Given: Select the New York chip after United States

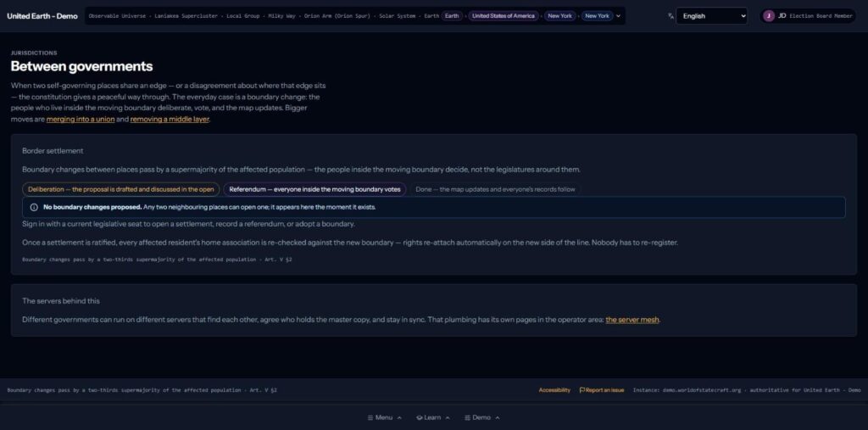Looking at the screenshot, I should click(x=559, y=16).
